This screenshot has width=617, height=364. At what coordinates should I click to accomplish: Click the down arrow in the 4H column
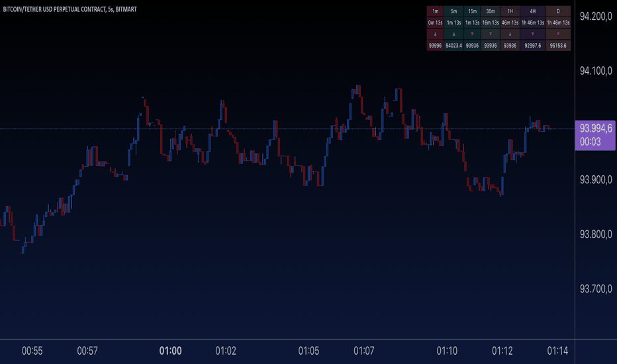[533, 34]
